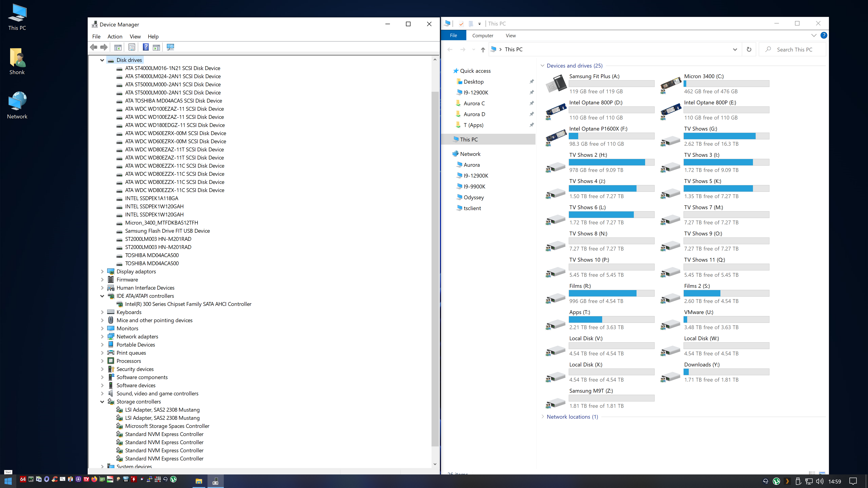Click the Explorer Help question mark icon

click(823, 35)
